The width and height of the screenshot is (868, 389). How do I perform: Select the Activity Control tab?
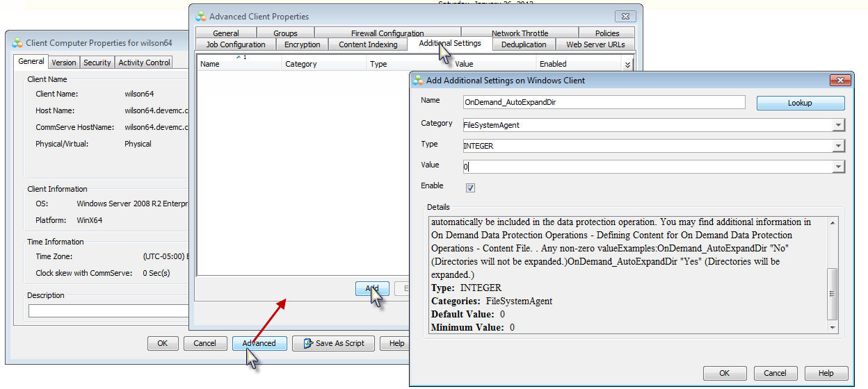[x=144, y=63]
